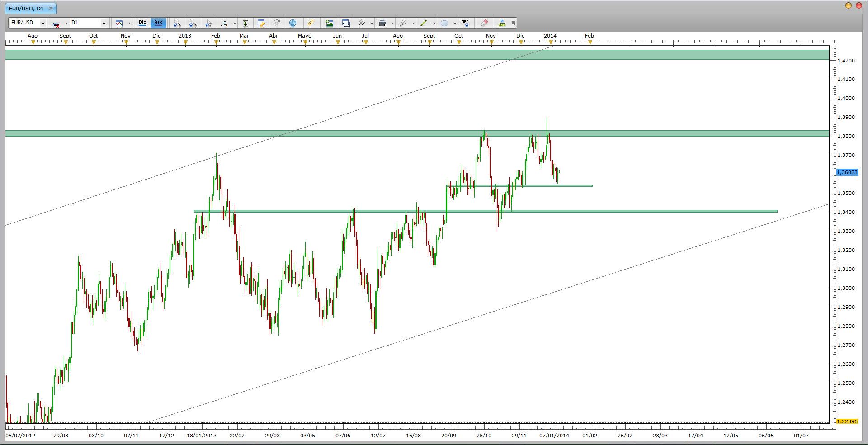Click the 05/07/2012 date axis label
This screenshot has height=445, width=868.
point(20,436)
